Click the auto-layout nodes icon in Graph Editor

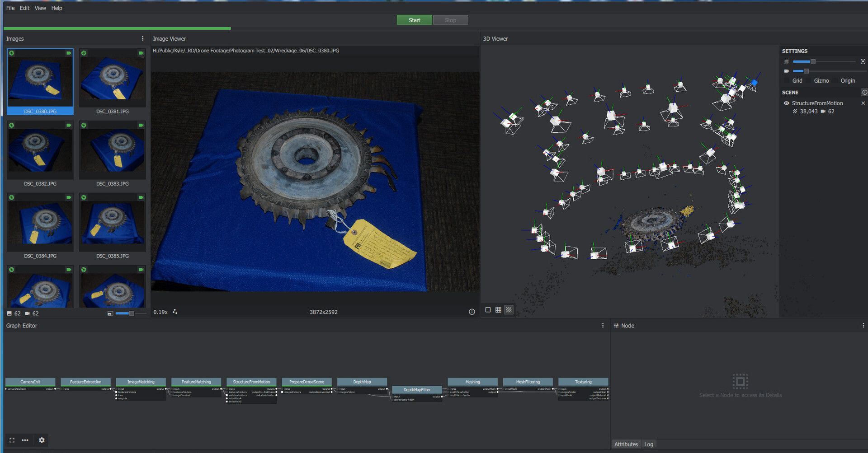(25, 440)
